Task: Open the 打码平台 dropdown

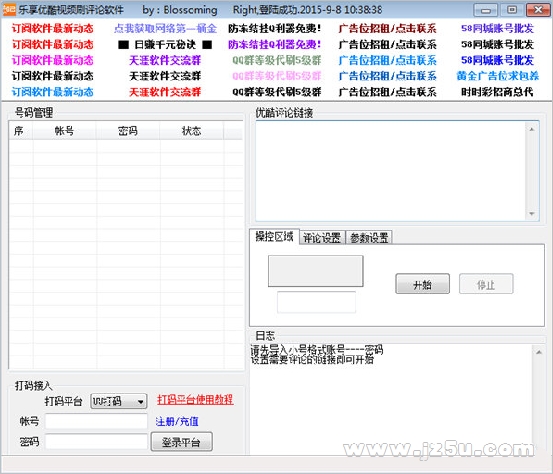Action: [118, 401]
